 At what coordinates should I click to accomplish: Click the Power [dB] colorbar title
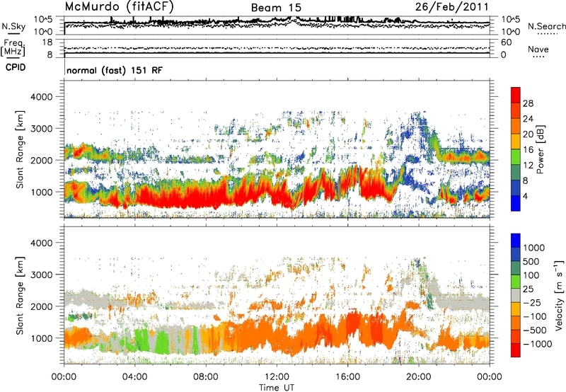point(540,149)
